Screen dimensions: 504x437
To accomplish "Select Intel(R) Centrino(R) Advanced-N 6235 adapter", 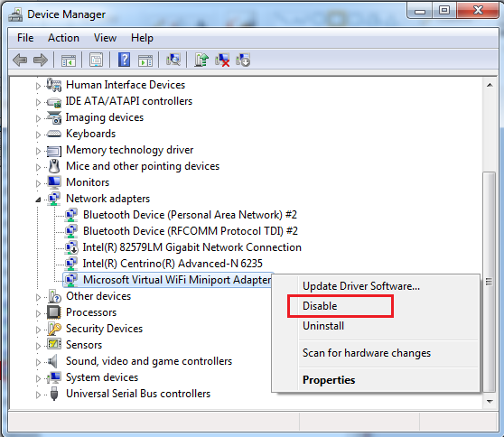I will point(173,264).
